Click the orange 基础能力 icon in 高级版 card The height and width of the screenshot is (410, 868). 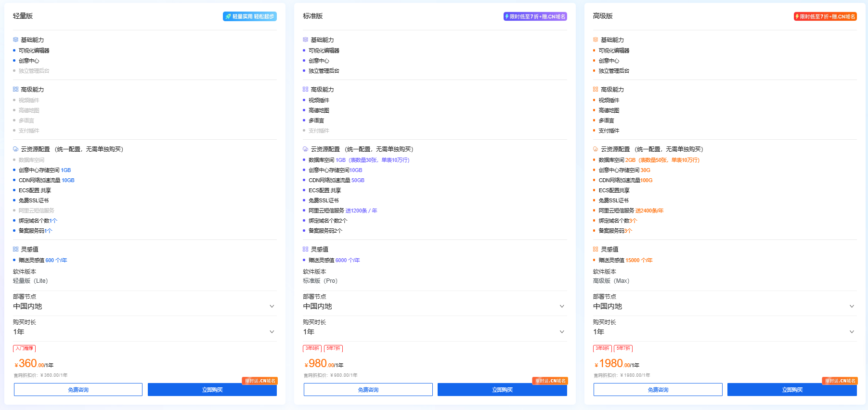click(596, 40)
